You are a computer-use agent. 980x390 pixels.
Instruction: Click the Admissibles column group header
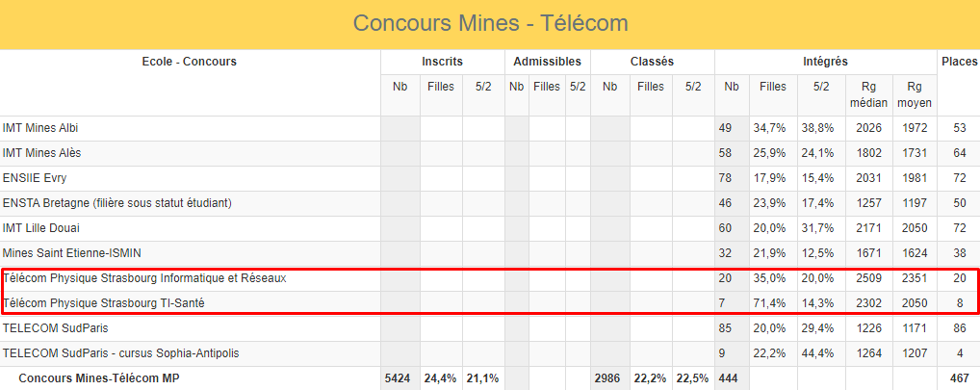click(547, 62)
